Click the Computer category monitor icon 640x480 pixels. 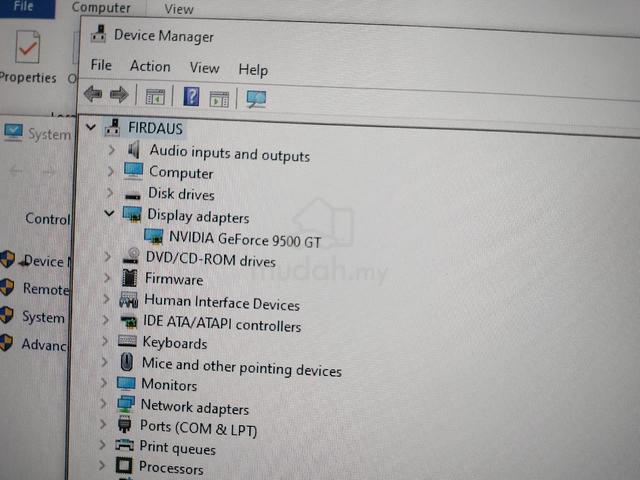[x=133, y=171]
